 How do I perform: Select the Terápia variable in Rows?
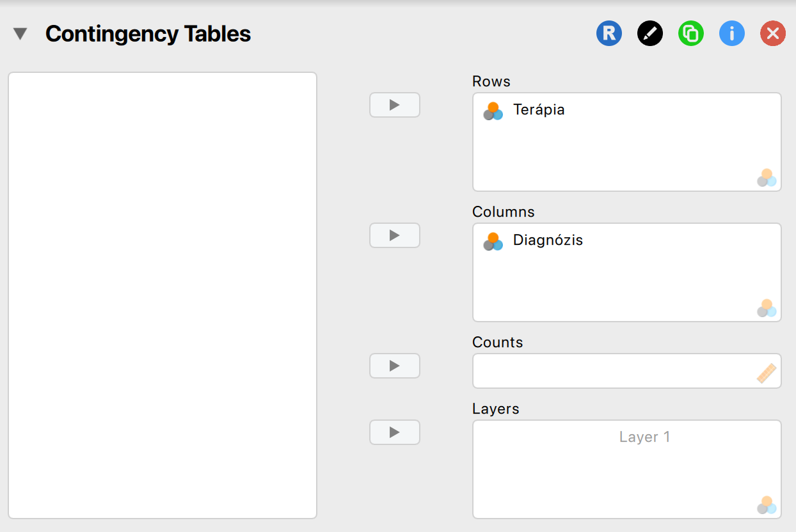pos(539,110)
